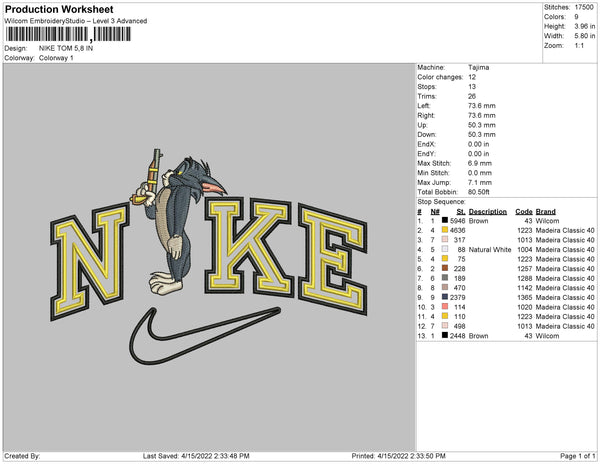
Task: Select the 'Last Saved: 4/15/2022 2:33:48 PM' text
Action: pyautogui.click(x=196, y=456)
